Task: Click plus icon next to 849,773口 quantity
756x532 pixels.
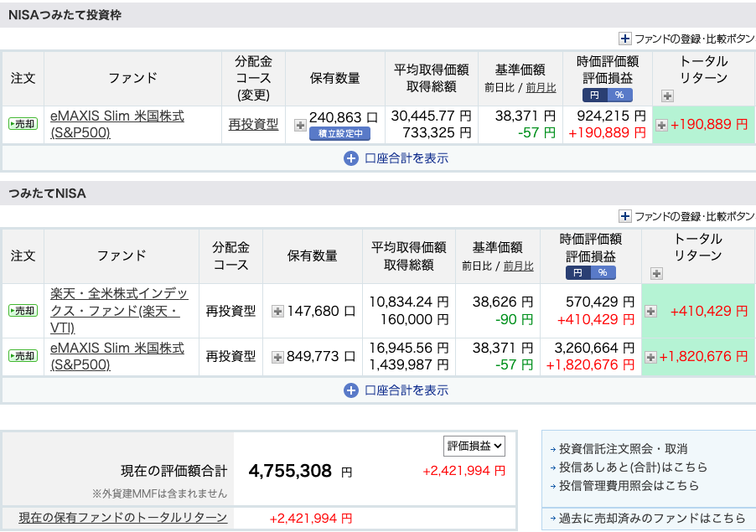Action: 277,357
